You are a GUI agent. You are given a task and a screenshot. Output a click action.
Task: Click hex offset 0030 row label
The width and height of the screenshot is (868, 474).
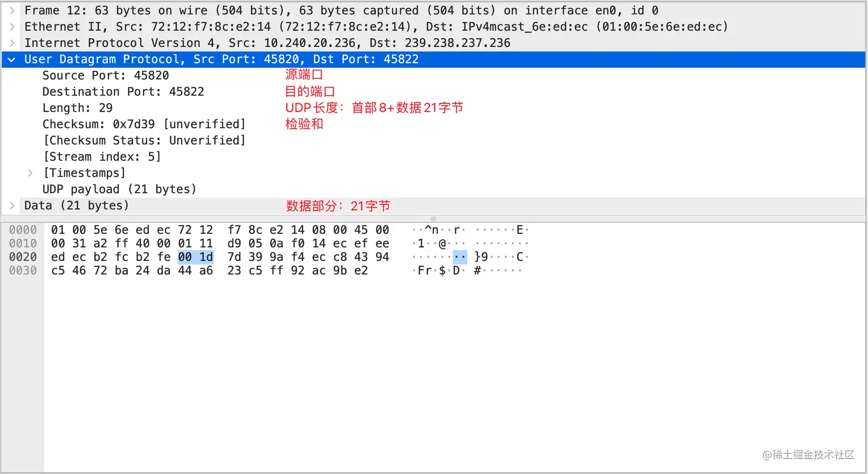pos(23,271)
